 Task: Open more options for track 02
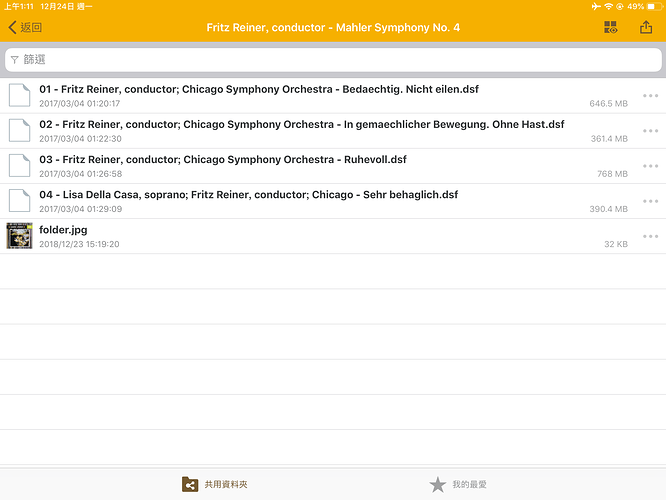(x=650, y=131)
